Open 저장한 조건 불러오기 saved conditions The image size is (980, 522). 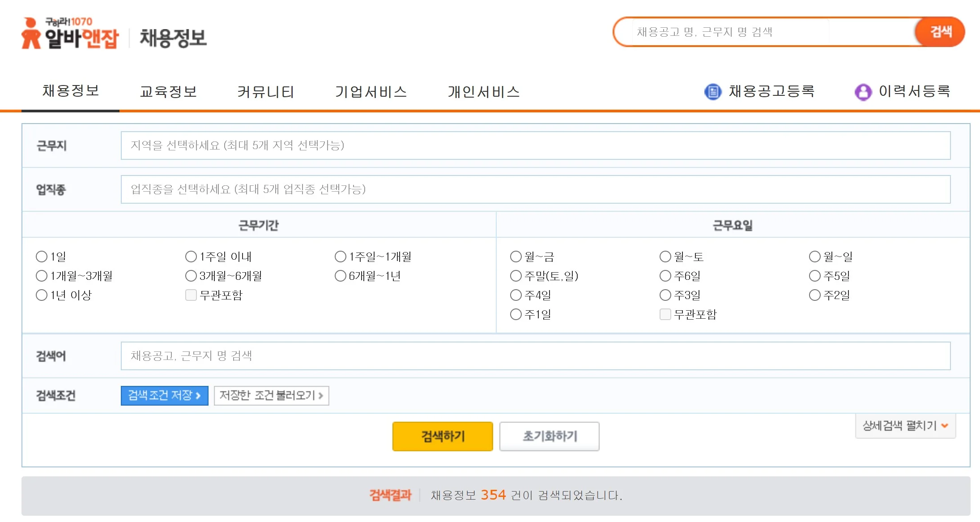(x=271, y=395)
